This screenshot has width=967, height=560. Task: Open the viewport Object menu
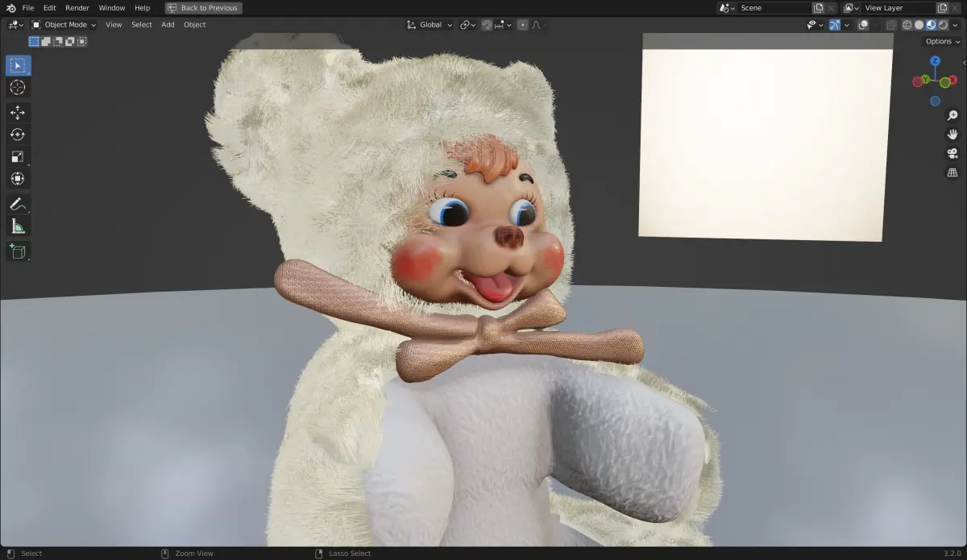195,25
